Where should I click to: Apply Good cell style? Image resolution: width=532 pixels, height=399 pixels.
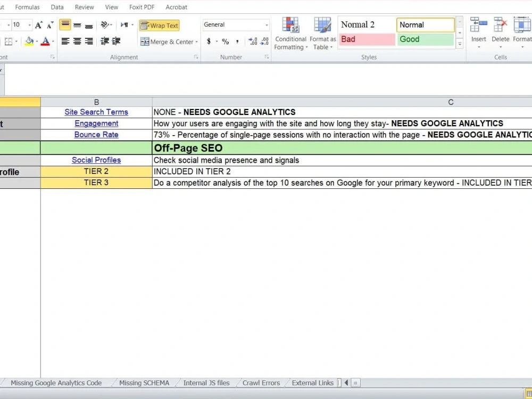click(426, 39)
